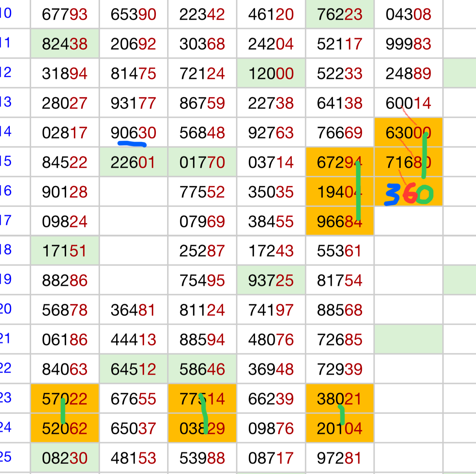This screenshot has height=474, width=476.
Task: Select the number 52233
Action: 340,73
